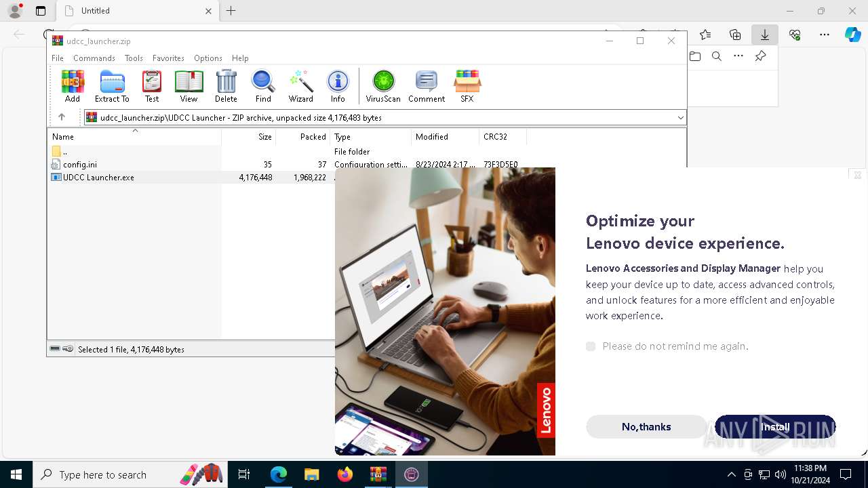Open the network icon in system tray
Screen dimensions: 868x488
(x=764, y=474)
